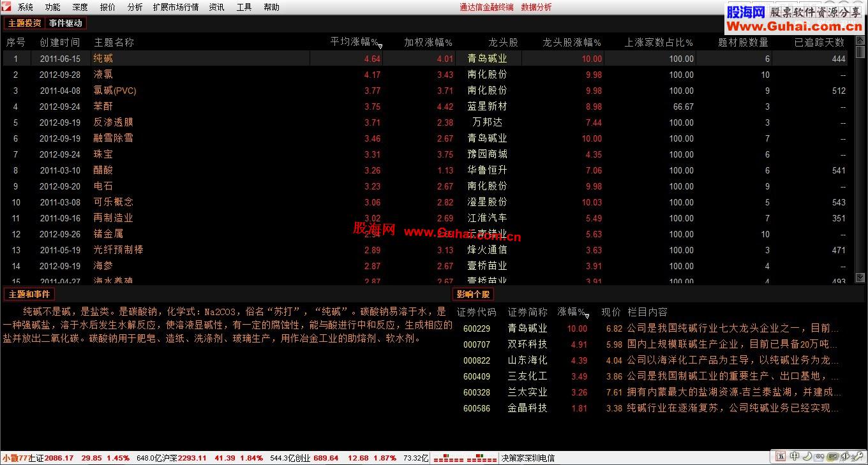Click 栏目内容 column header

647,312
